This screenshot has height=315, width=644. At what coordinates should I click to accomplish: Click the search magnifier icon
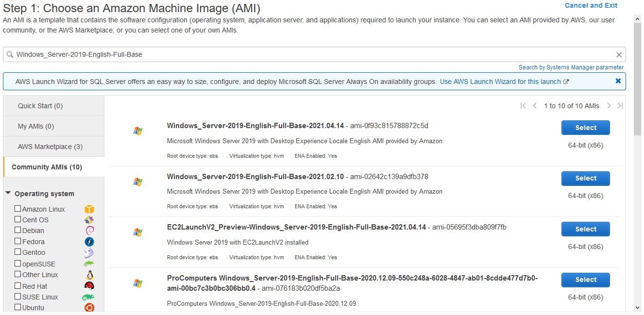[10, 55]
